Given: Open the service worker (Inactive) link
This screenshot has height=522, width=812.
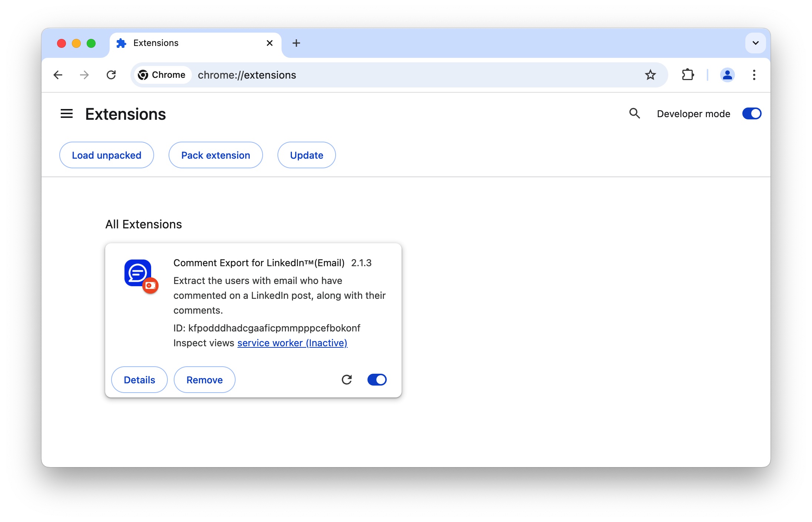Looking at the screenshot, I should 292,343.
